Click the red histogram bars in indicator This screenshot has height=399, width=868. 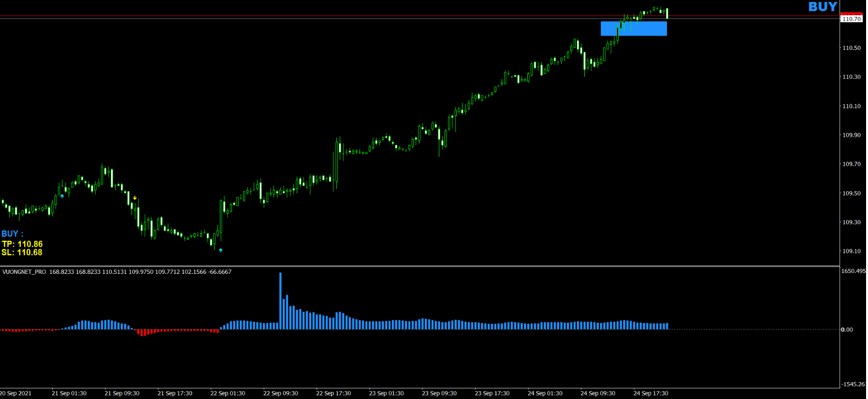144,332
